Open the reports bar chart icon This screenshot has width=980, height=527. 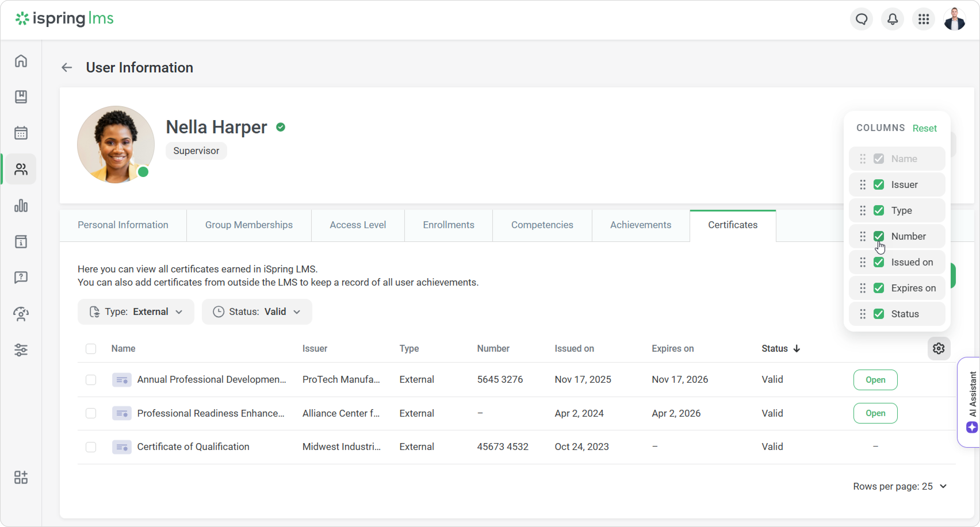(x=21, y=206)
